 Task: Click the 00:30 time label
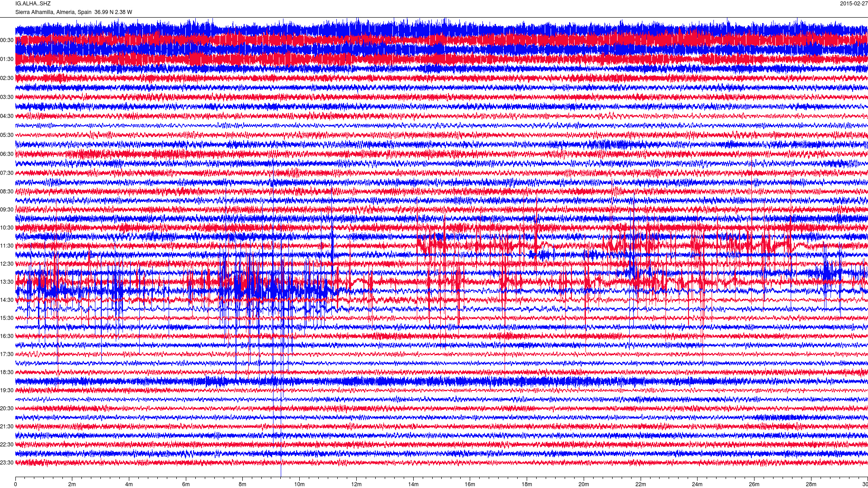coord(7,40)
